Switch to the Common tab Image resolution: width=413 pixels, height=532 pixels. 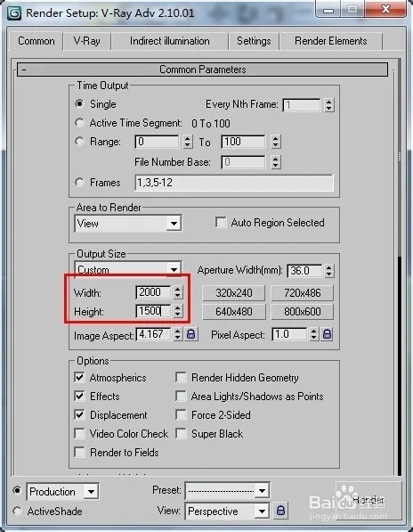coord(36,41)
